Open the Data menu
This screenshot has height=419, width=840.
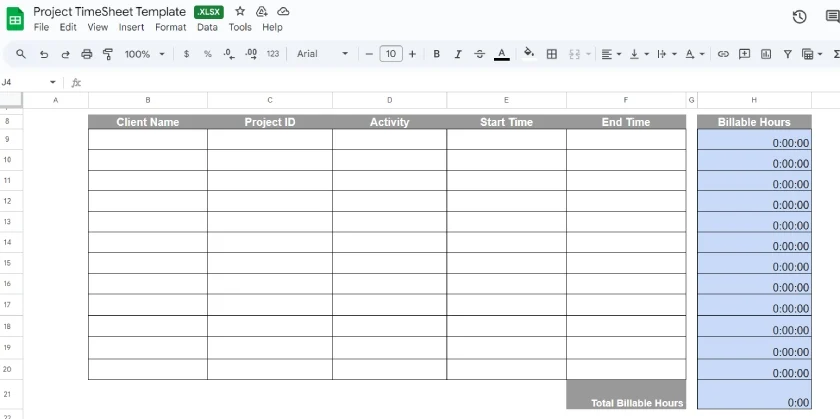tap(207, 27)
